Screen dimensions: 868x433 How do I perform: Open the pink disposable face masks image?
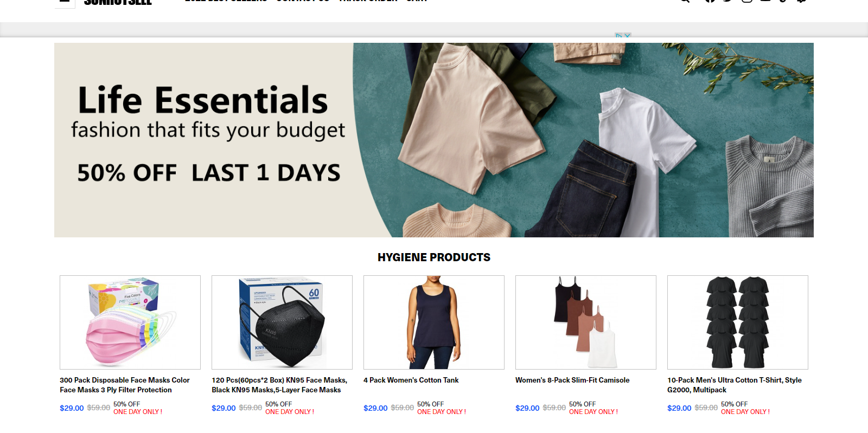(x=130, y=322)
